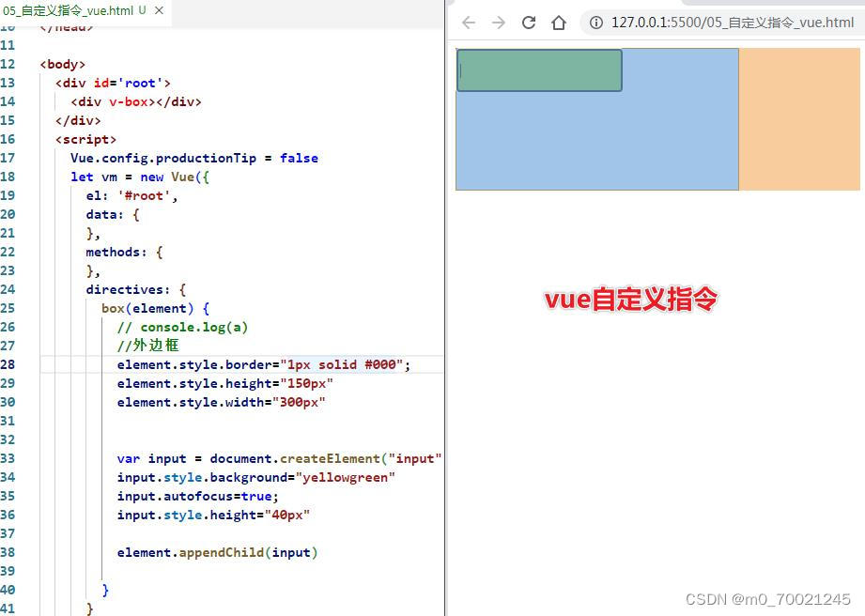Viewport: 865px width, 616px height.
Task: Click Vue.config.productionTip = false line
Action: (x=194, y=159)
